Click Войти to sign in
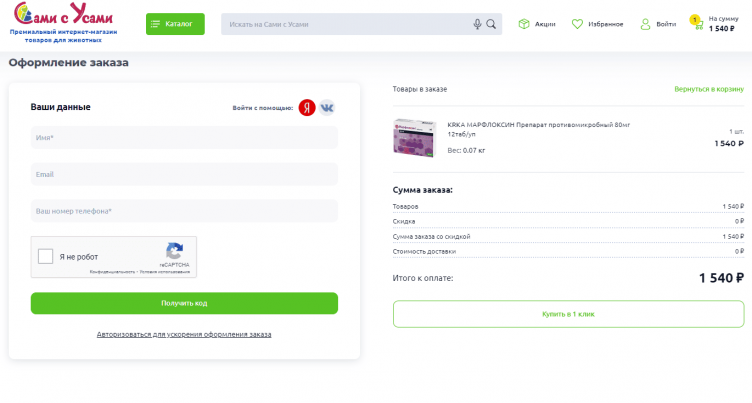The height and width of the screenshot is (403, 752). [658, 24]
